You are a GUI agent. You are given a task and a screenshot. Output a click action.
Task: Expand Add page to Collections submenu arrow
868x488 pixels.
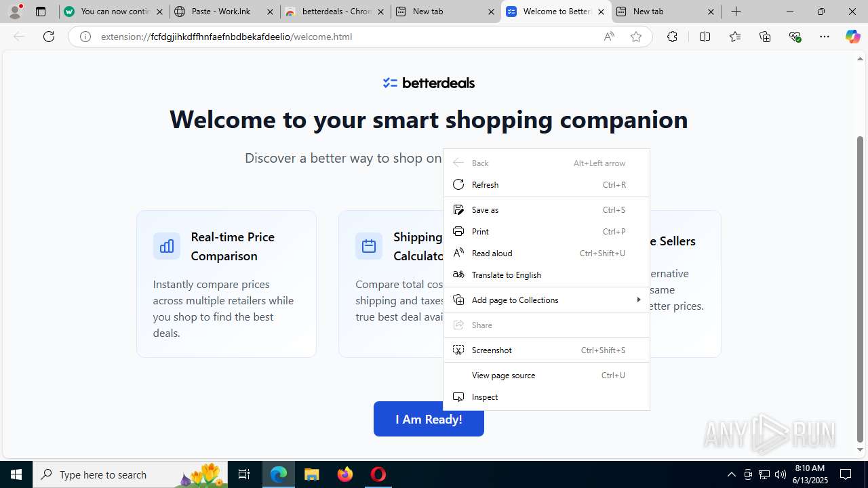point(638,300)
